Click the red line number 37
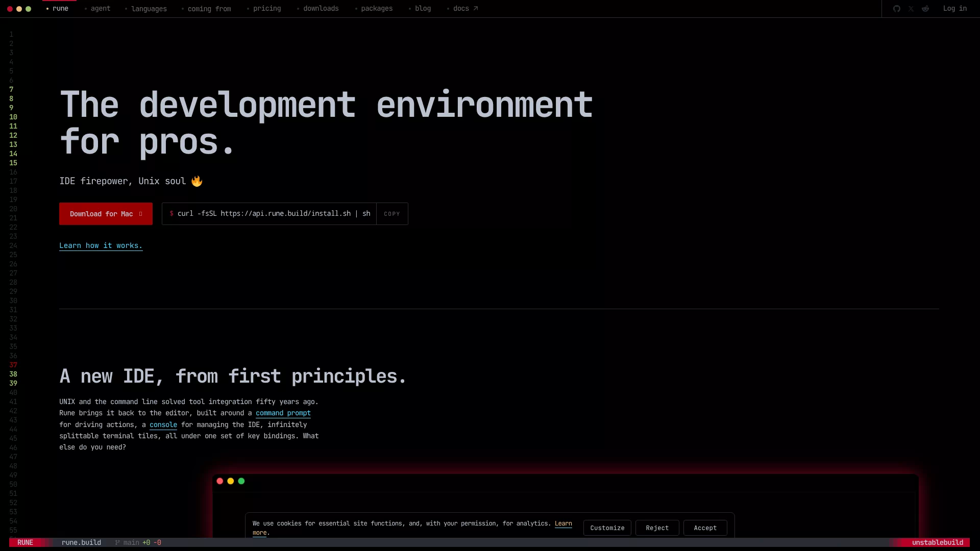The height and width of the screenshot is (551, 980). pyautogui.click(x=13, y=365)
